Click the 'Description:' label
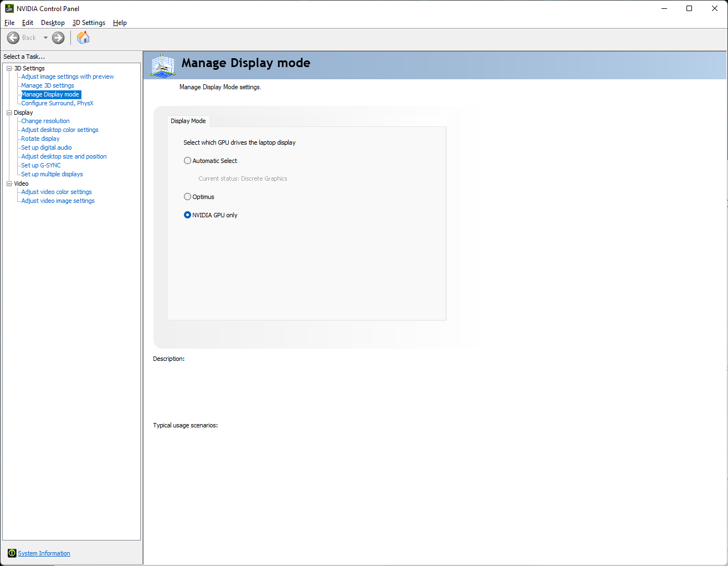The height and width of the screenshot is (566, 728). point(169,359)
